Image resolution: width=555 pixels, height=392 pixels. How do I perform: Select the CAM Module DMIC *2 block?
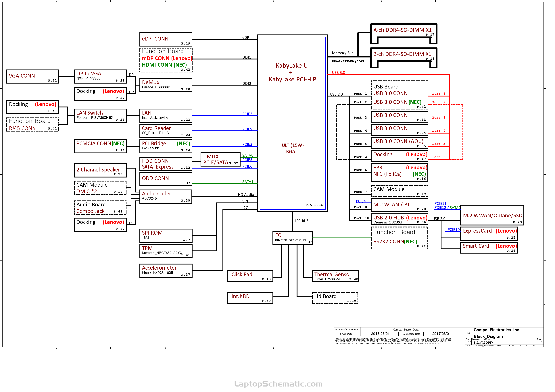coord(100,188)
